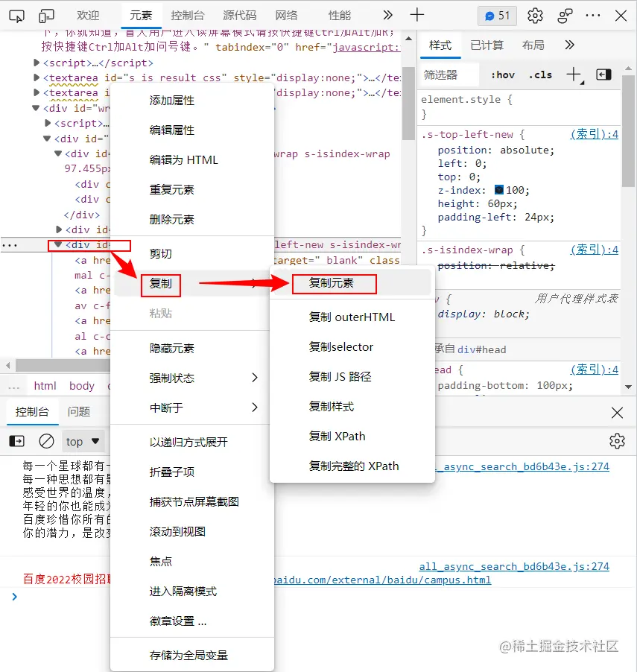This screenshot has height=672, width=637.
Task: Click the 筛选器 filter input field
Action: tap(447, 75)
